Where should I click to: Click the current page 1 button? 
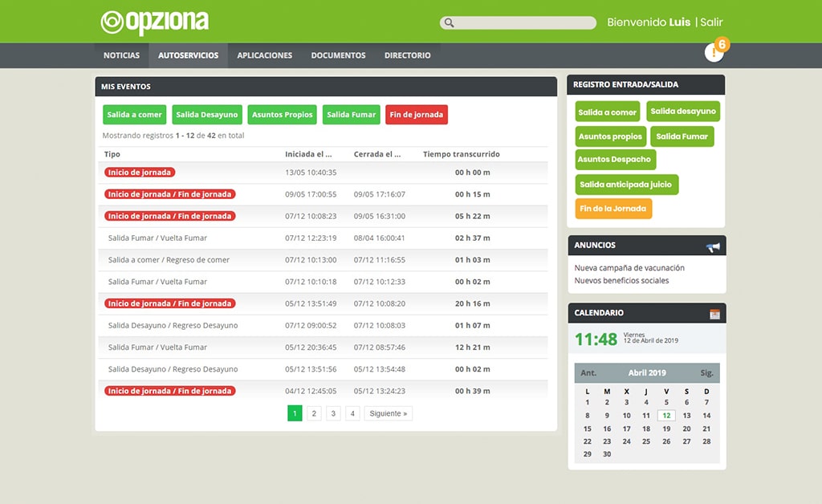click(x=295, y=413)
